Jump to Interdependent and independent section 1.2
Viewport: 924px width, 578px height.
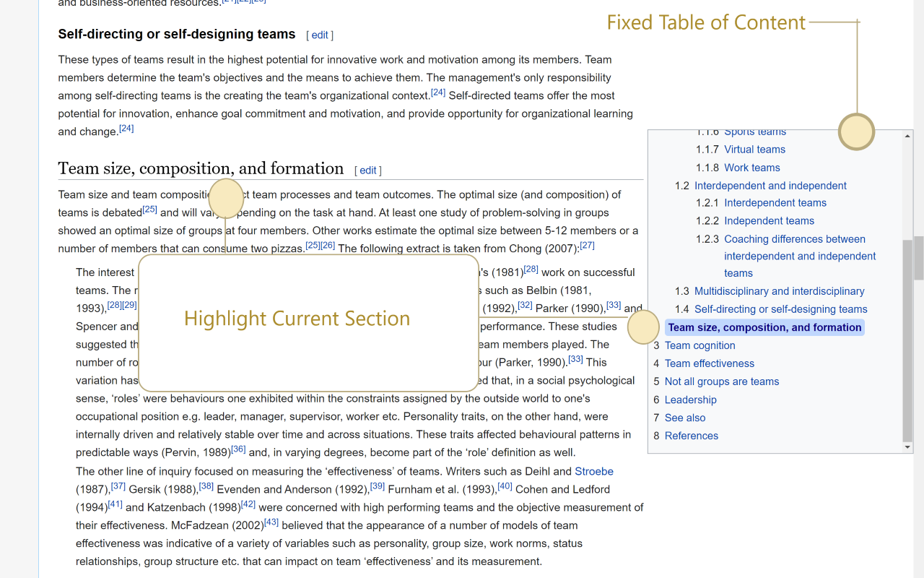[x=770, y=186]
